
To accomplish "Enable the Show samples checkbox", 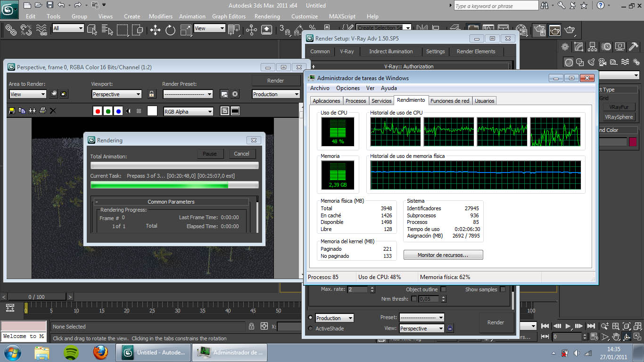I will (x=503, y=289).
